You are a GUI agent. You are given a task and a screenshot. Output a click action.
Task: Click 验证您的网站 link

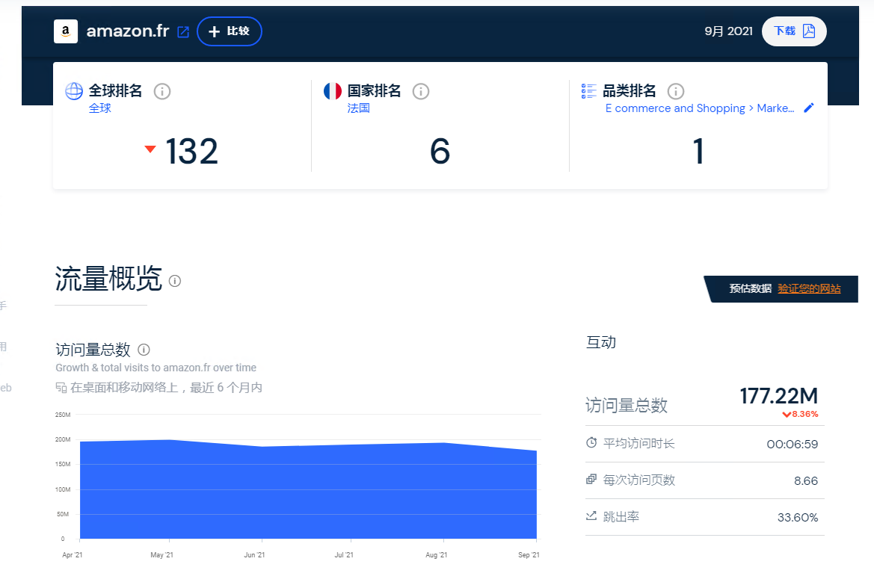[x=810, y=288]
